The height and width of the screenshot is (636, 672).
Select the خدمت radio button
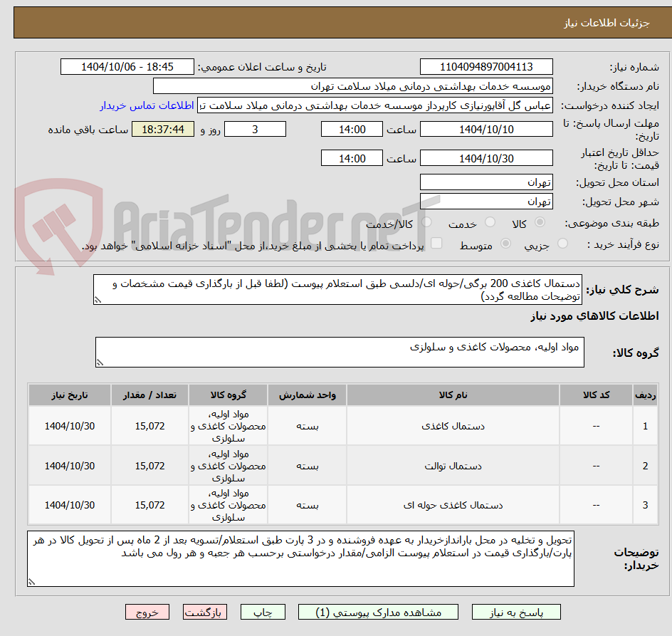point(489,222)
